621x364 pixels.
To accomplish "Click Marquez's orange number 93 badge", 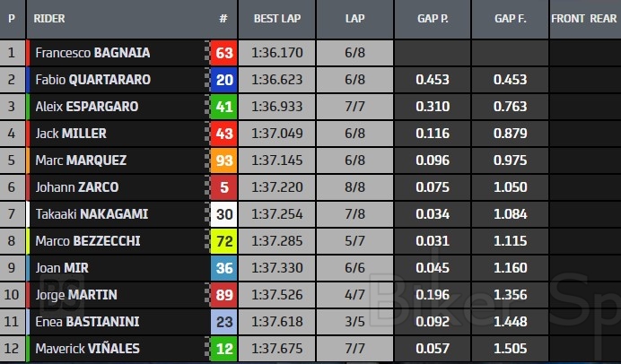I will 224,160.
